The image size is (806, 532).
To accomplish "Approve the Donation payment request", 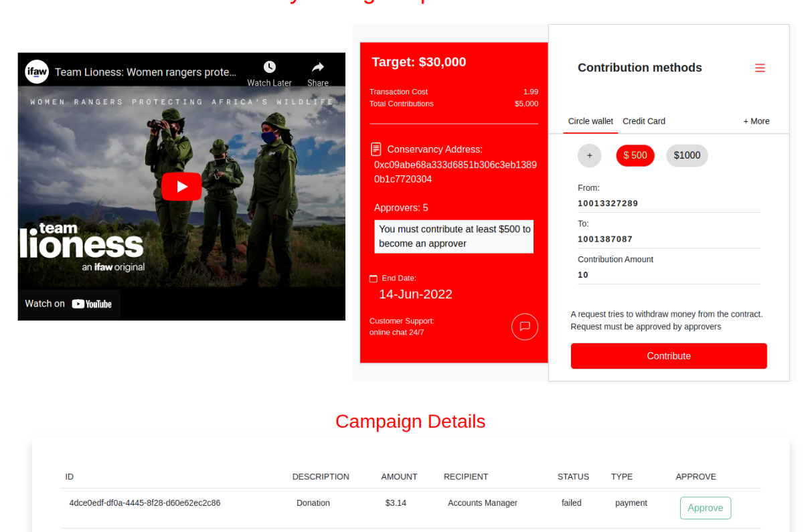I will [705, 508].
